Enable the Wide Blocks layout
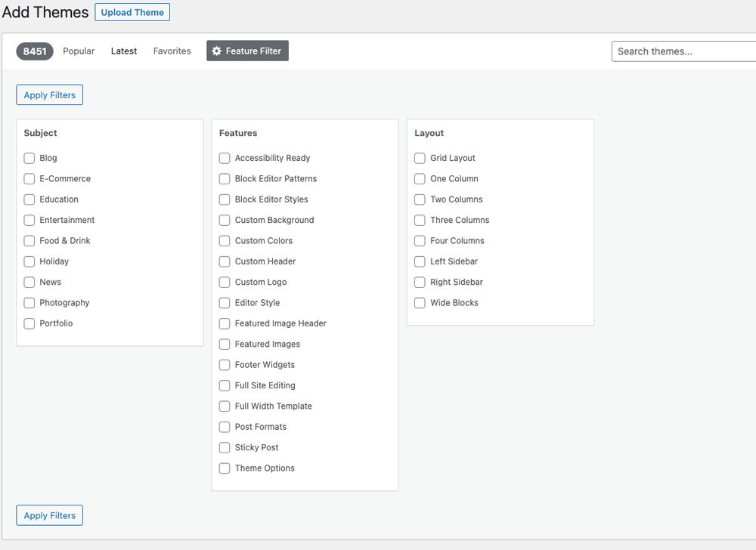 (420, 302)
